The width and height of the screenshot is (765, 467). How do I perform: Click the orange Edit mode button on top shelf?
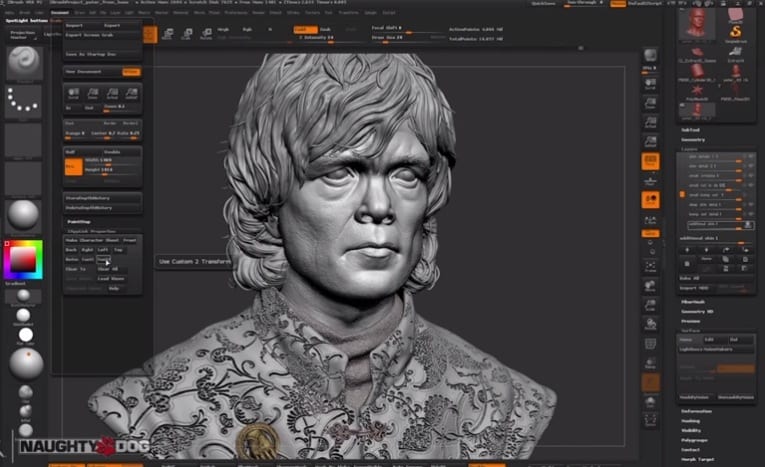click(150, 34)
